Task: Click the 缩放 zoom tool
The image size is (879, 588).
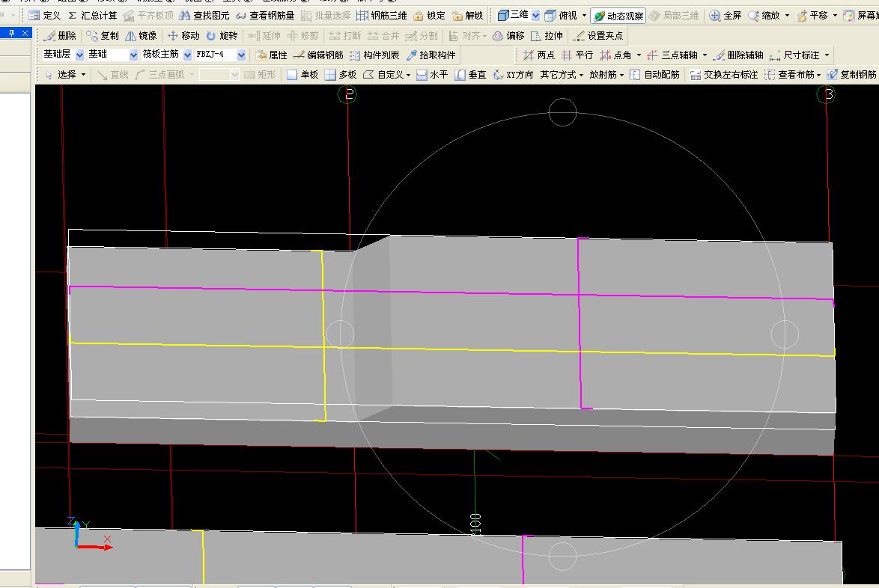Action: [764, 16]
